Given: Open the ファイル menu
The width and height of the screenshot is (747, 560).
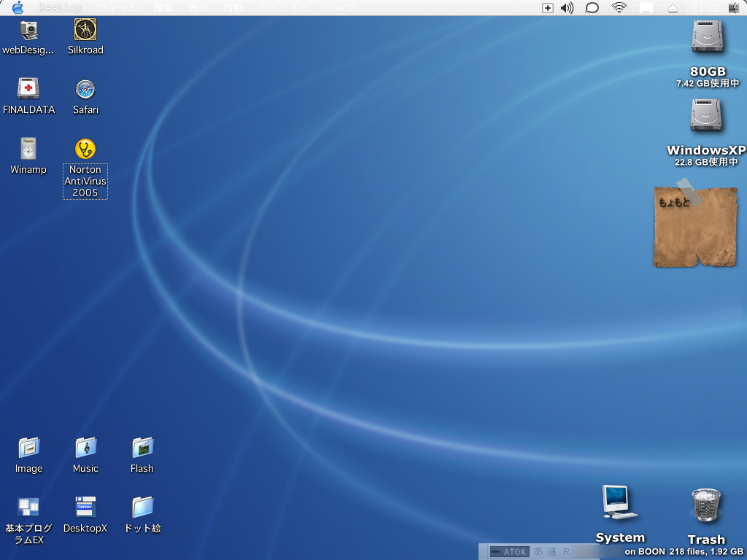Looking at the screenshot, I should click(118, 8).
